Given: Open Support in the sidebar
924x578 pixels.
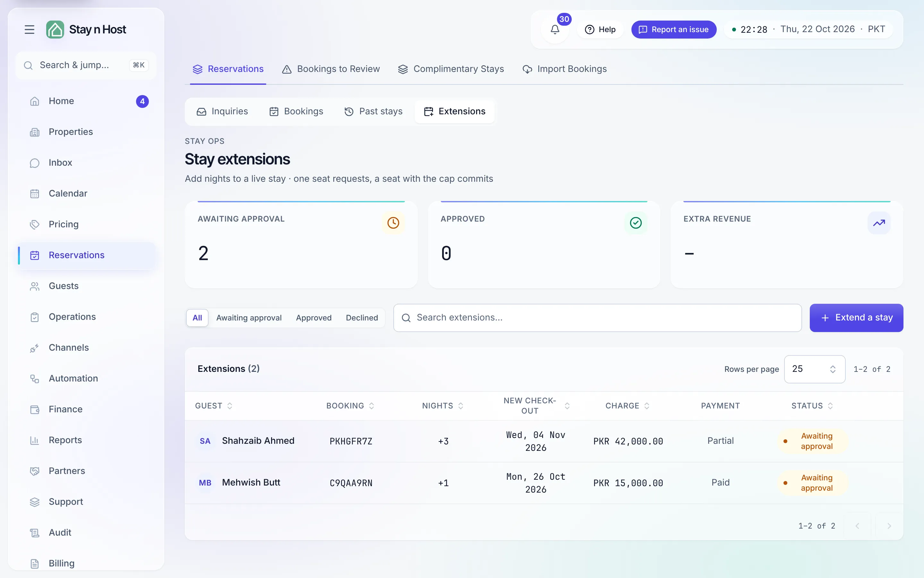Looking at the screenshot, I should [x=87, y=502].
